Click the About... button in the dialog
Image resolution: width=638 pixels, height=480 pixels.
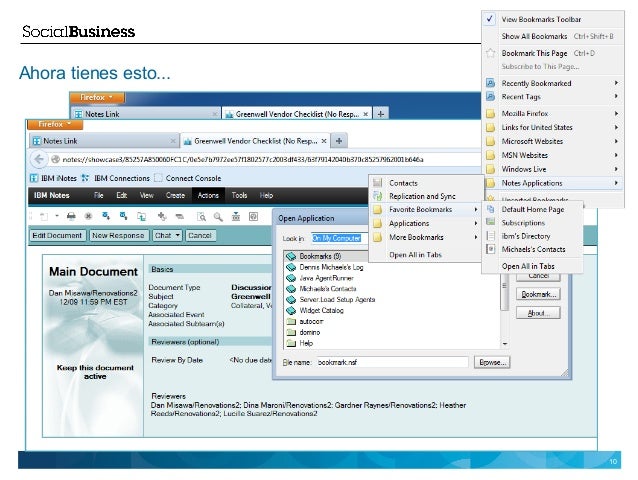[538, 313]
